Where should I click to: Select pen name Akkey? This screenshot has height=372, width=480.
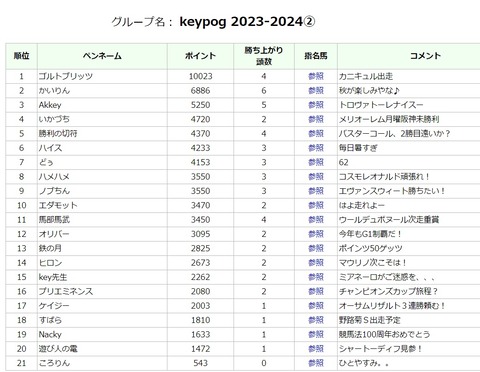point(50,105)
